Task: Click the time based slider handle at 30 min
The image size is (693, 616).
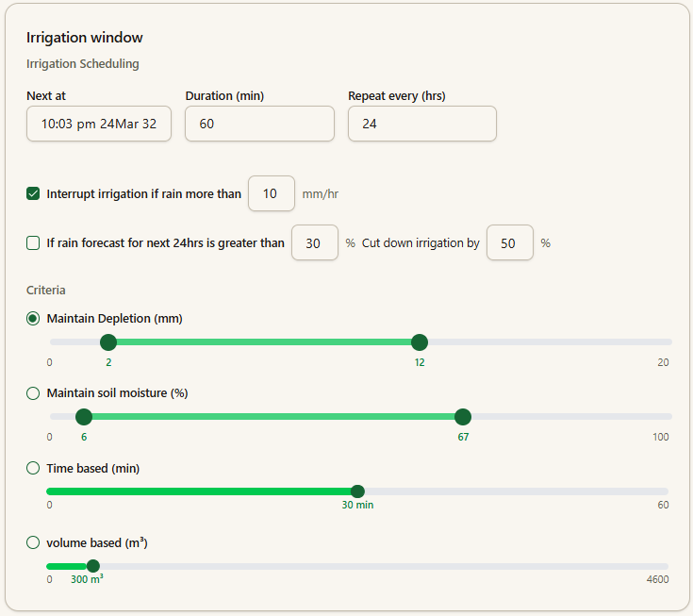Action: (x=357, y=491)
